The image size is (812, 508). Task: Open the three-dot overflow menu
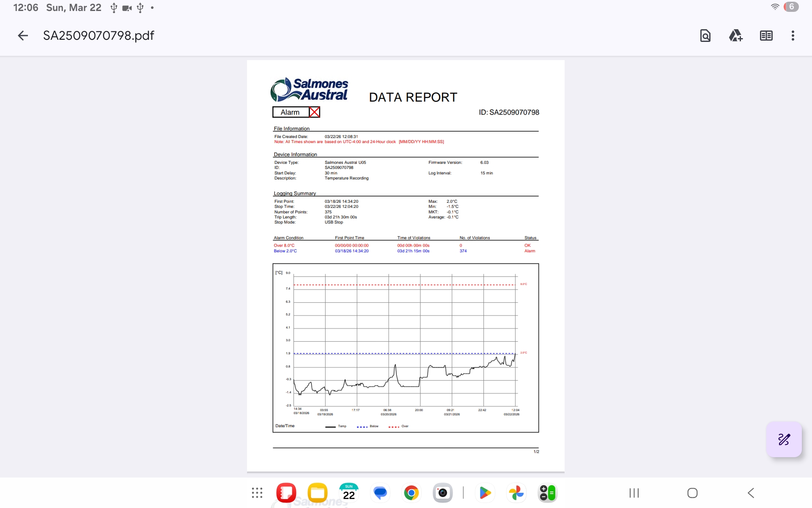pos(793,36)
